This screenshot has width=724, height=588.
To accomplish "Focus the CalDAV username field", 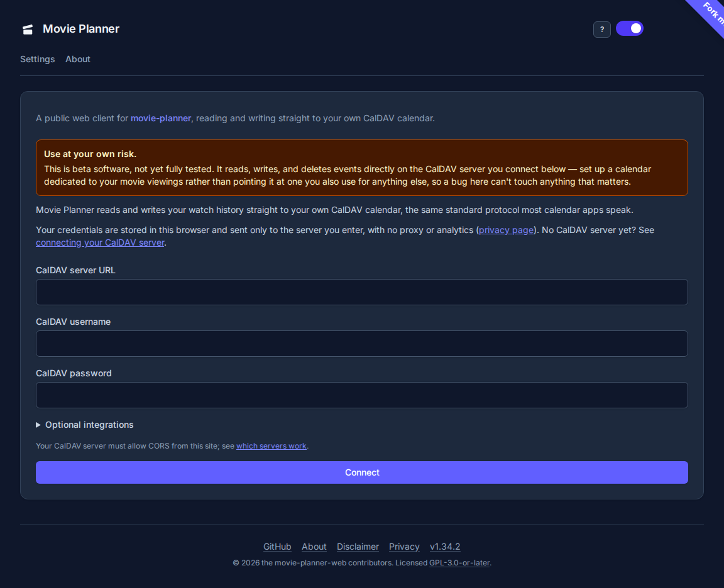I will click(362, 344).
